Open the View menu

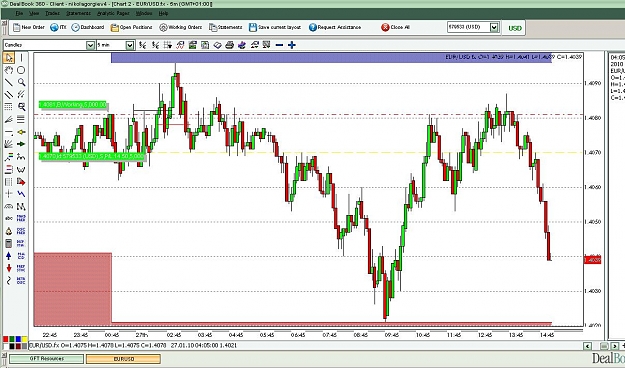34,13
